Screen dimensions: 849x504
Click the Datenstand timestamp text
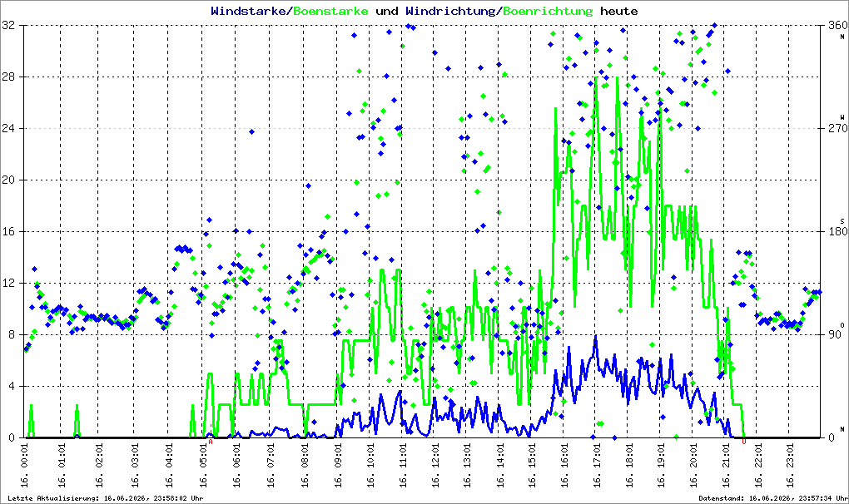point(772,498)
